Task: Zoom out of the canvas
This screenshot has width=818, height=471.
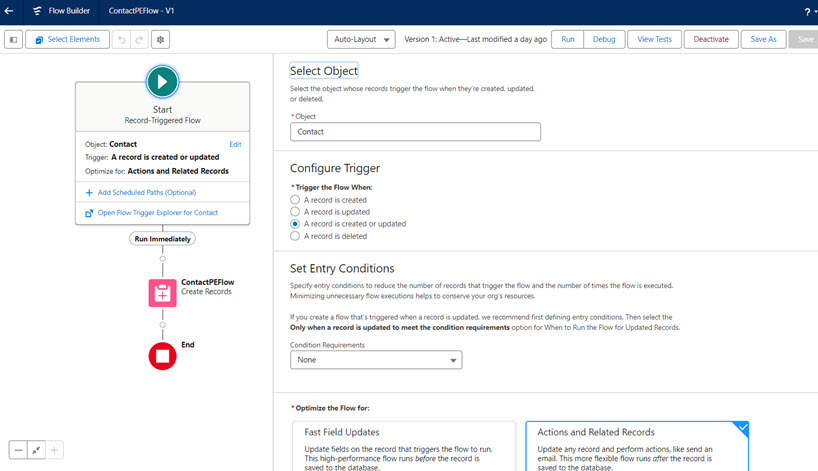Action: 18,450
